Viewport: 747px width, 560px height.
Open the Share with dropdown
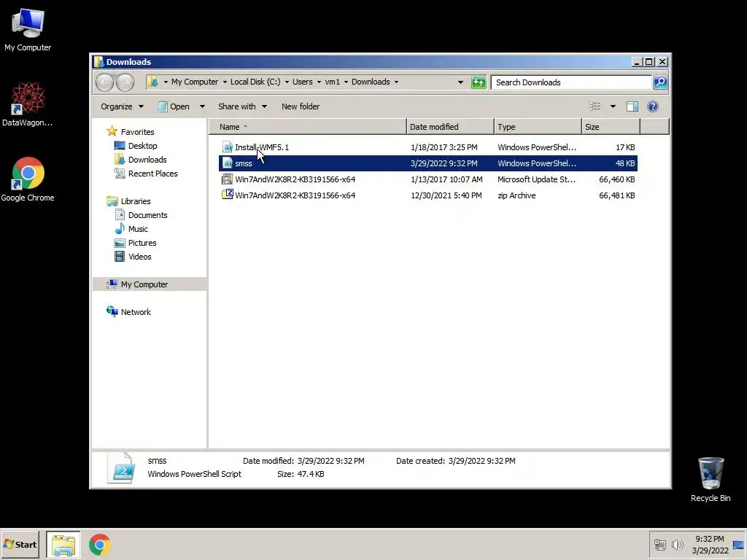(x=242, y=106)
